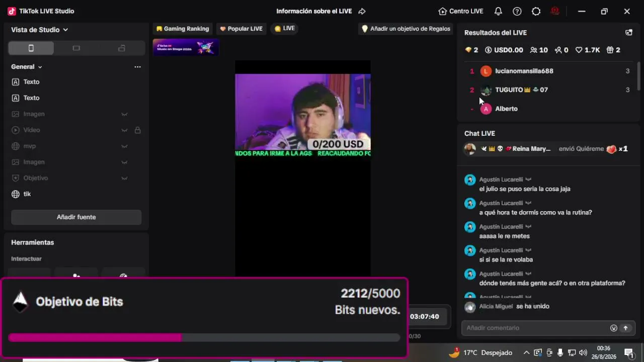This screenshot has width=644, height=362.
Task: Click the network tray icon
Action: pos(572,352)
